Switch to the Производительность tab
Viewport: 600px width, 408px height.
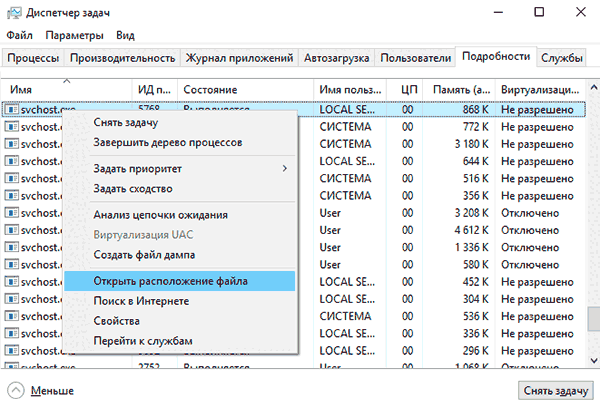pos(122,58)
